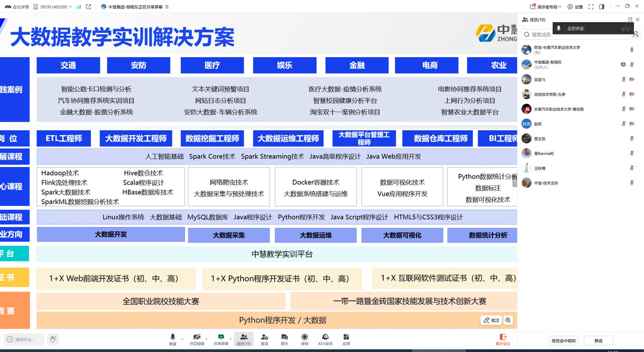
Task: Turn on camera via 开启视频
Action: (197, 338)
